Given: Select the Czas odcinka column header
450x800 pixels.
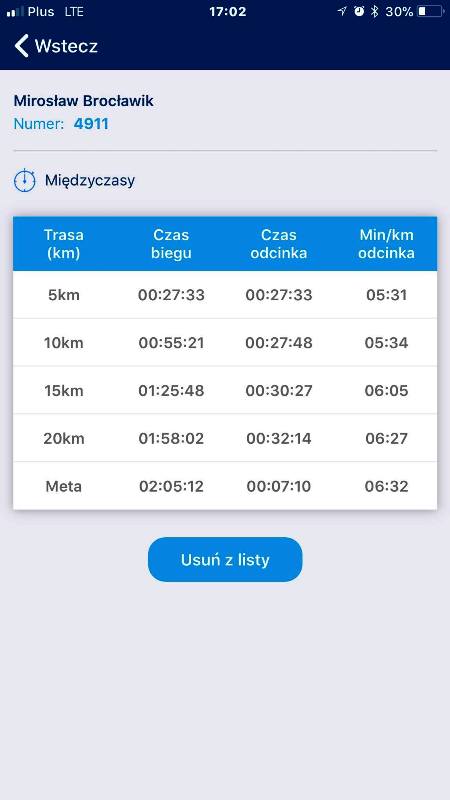Looking at the screenshot, I should [279, 244].
